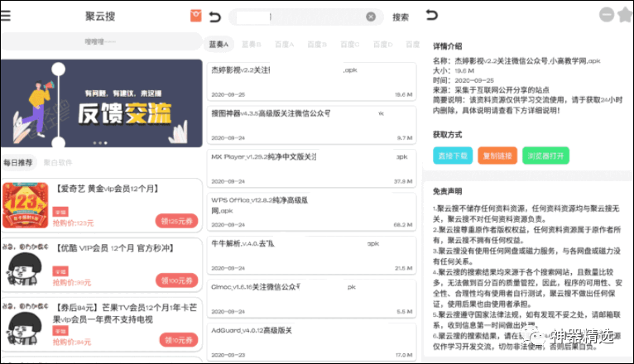Open the hamburger menu in 聚云搜

[6, 16]
